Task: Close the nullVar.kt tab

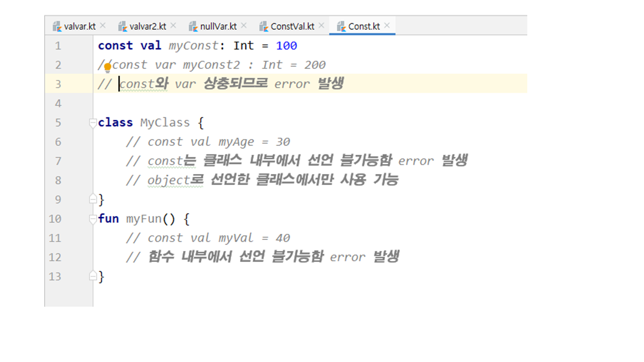Action: point(244,26)
